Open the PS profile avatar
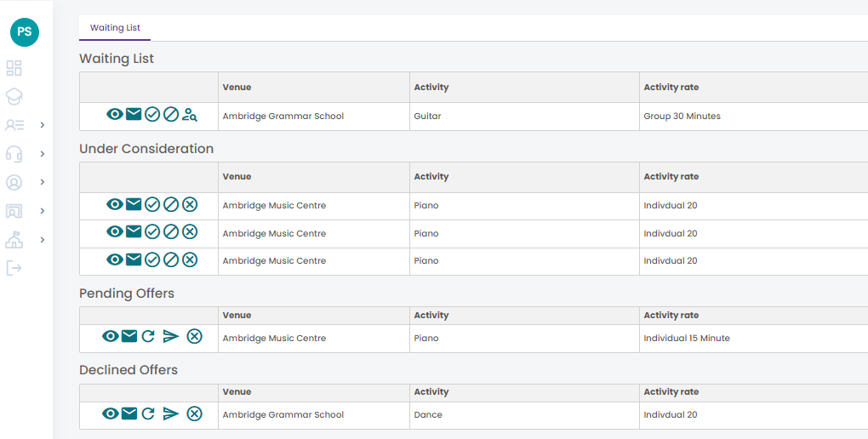The image size is (868, 439). coord(25,32)
